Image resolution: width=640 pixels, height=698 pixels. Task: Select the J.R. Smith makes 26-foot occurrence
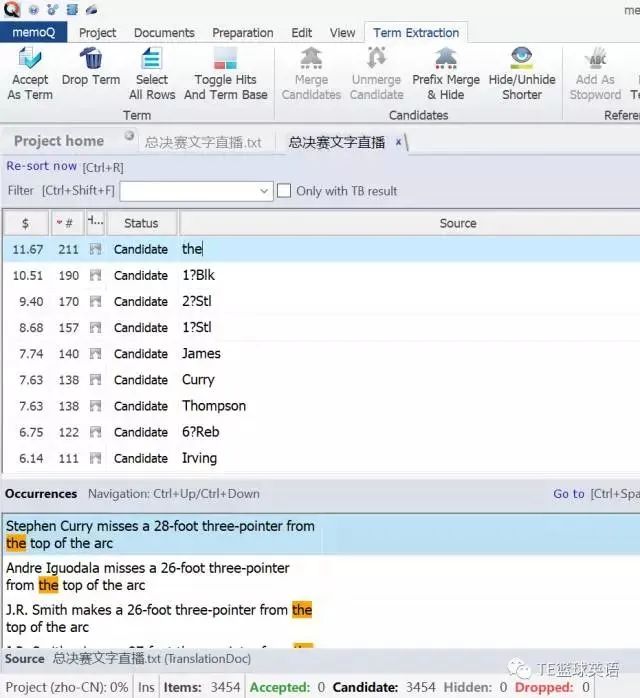(x=321, y=618)
